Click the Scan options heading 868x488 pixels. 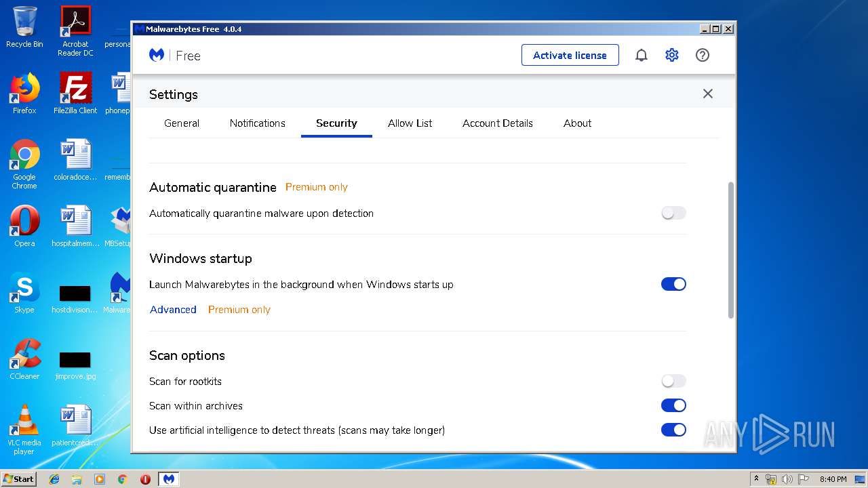click(187, 356)
